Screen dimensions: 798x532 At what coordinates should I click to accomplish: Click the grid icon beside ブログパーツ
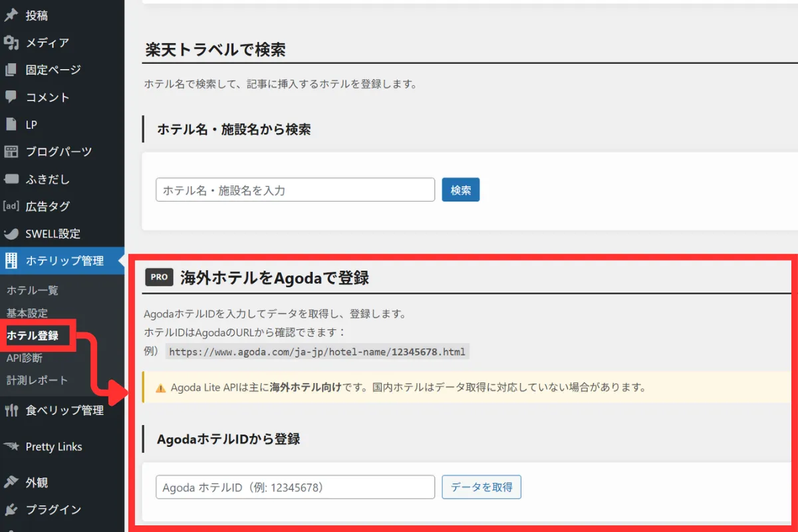(11, 152)
